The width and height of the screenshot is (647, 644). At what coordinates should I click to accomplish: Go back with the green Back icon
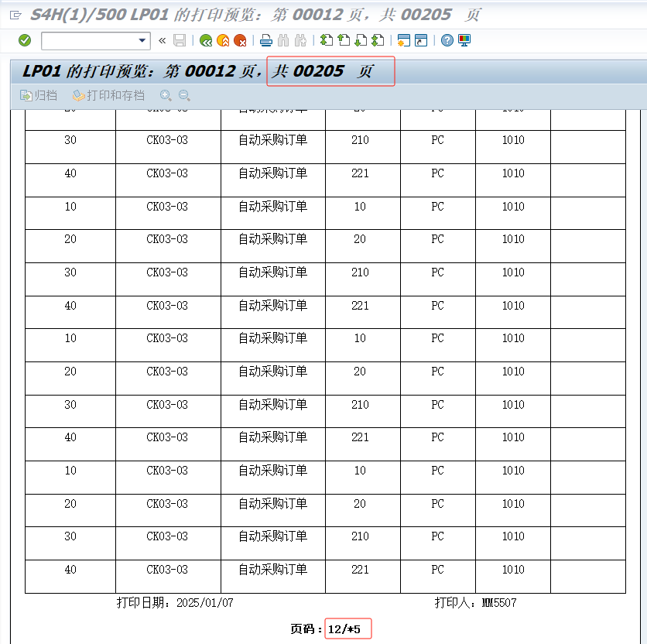(206, 40)
